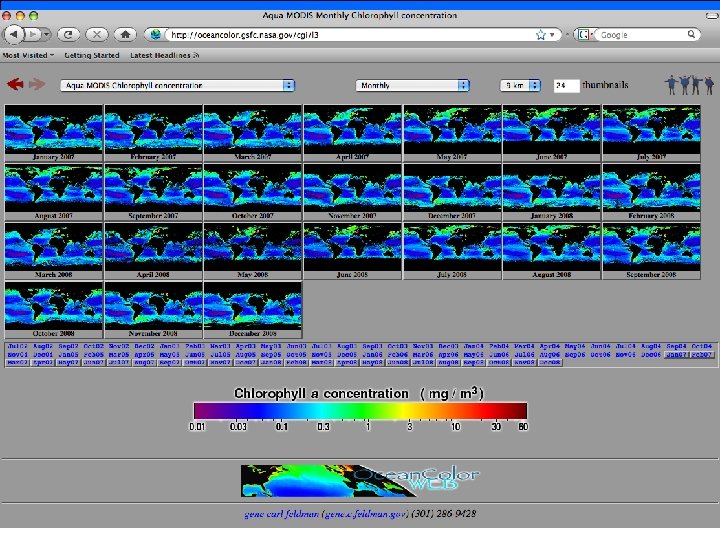This screenshot has width=720, height=540.
Task: Click the thumbnails count input field
Action: [x=566, y=85]
